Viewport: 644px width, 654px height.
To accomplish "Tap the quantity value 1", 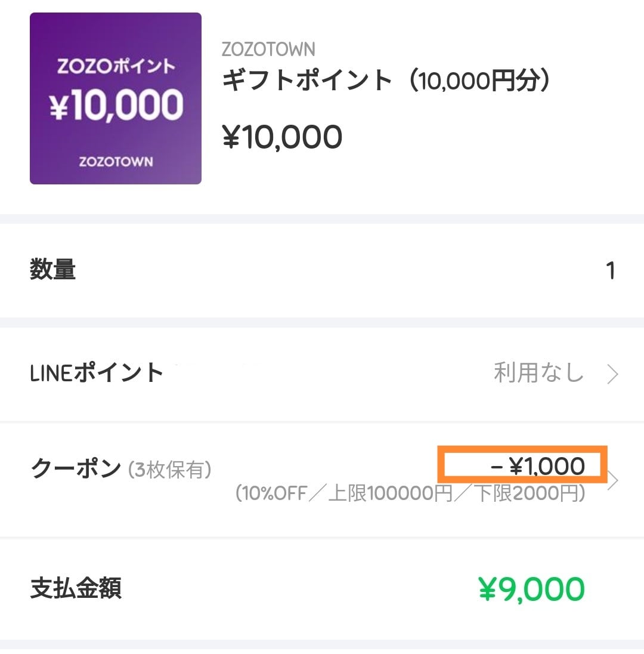I will coord(609,271).
